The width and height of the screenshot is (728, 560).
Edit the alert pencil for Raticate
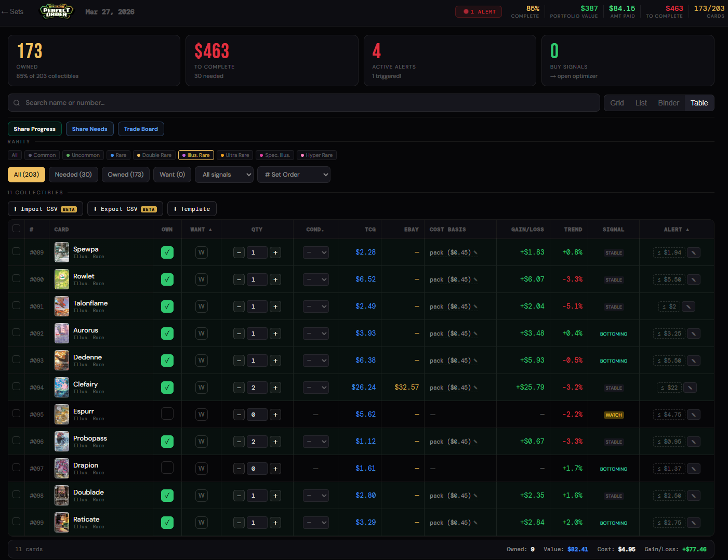(694, 523)
